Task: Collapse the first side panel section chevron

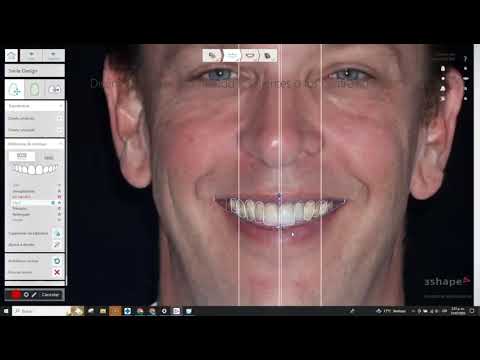Action: (60, 106)
